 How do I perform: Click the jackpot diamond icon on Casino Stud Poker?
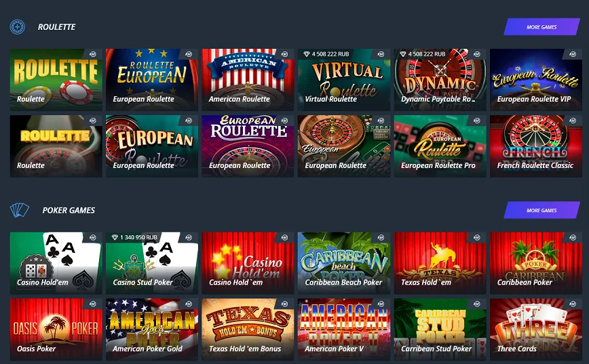click(x=115, y=237)
